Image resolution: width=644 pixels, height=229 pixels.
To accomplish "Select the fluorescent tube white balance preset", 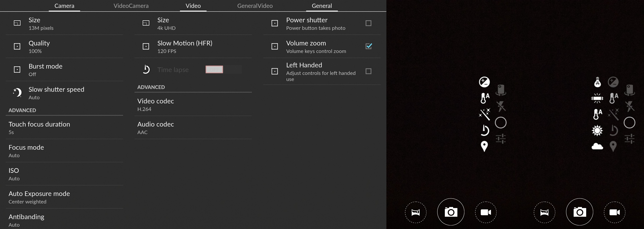I will (597, 98).
